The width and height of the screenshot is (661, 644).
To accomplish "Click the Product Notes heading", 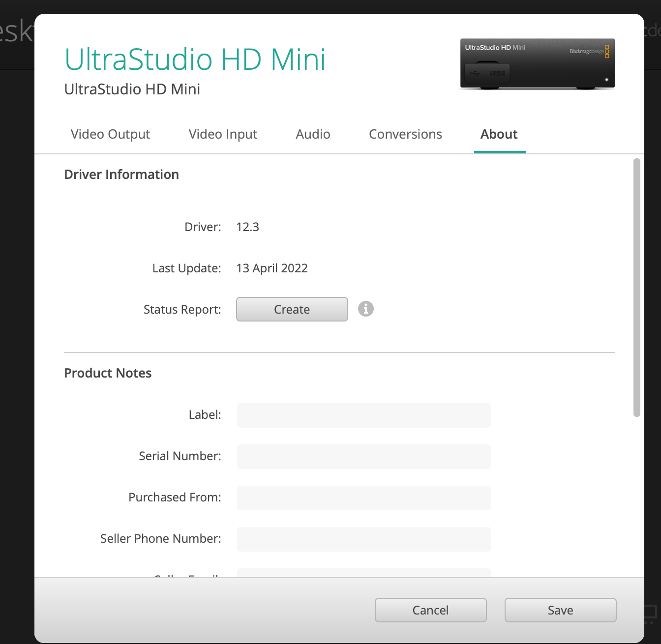I will (x=108, y=373).
